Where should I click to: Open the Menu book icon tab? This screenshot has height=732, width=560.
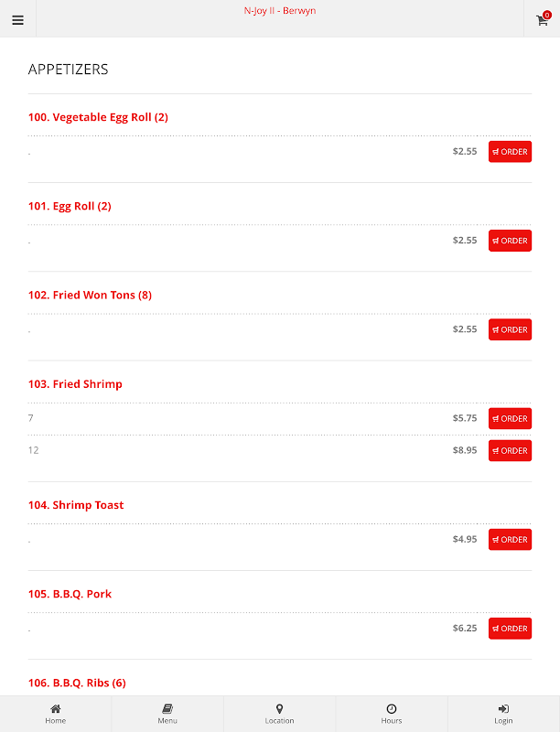(167, 714)
